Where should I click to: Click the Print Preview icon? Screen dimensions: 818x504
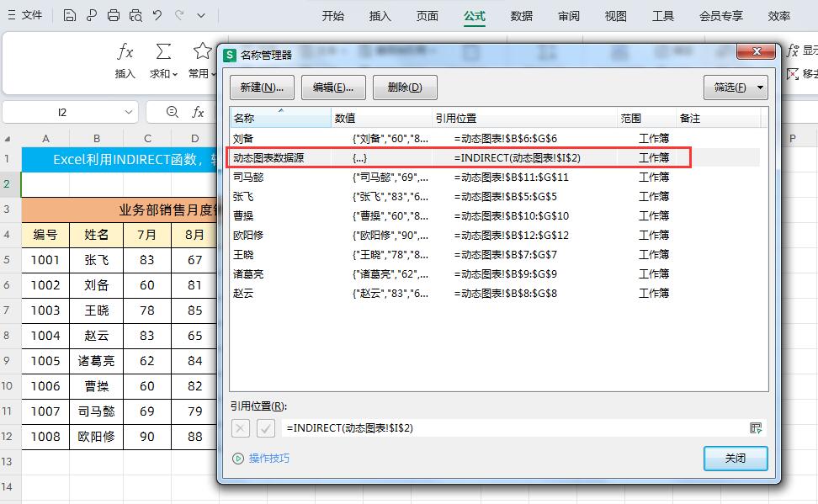(135, 15)
